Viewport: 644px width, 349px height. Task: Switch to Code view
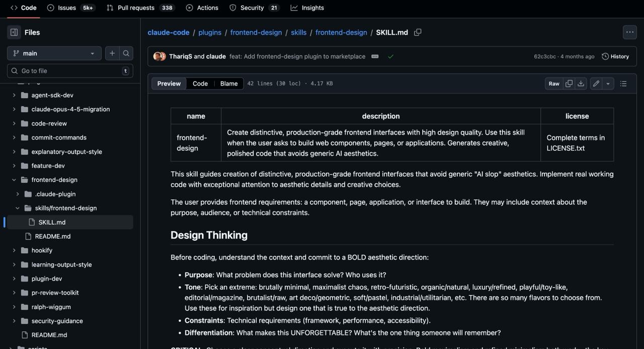pyautogui.click(x=200, y=84)
